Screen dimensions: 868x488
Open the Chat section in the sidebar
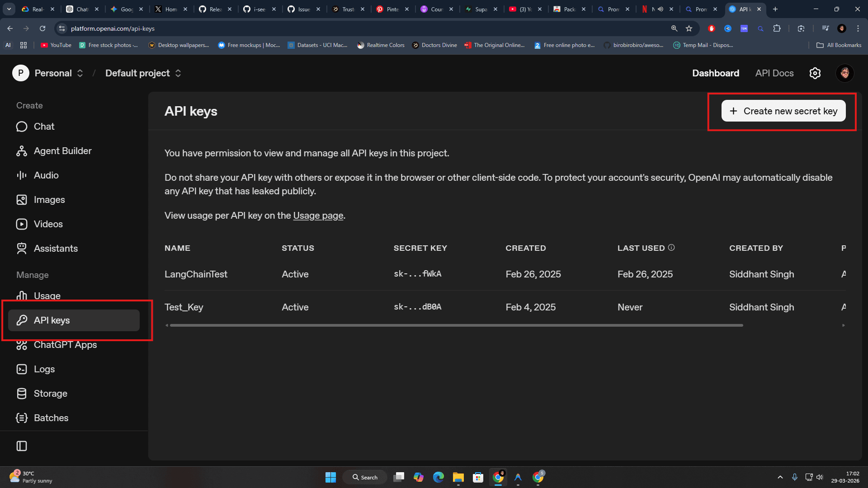pyautogui.click(x=44, y=127)
